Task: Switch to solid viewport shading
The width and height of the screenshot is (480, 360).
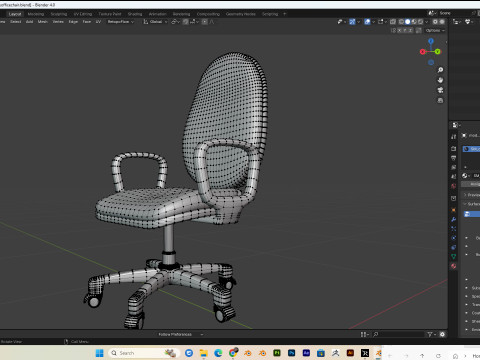Action: [x=407, y=22]
